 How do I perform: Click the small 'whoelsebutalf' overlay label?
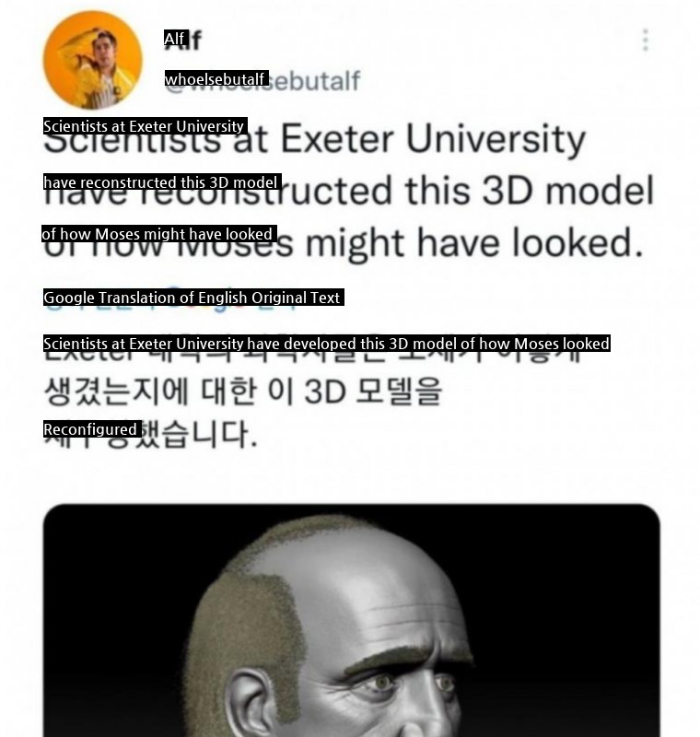(216, 78)
